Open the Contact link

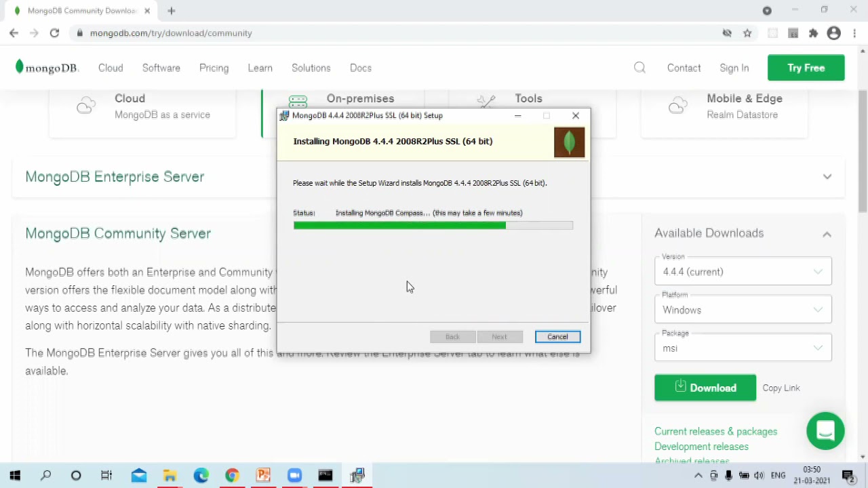tap(684, 68)
